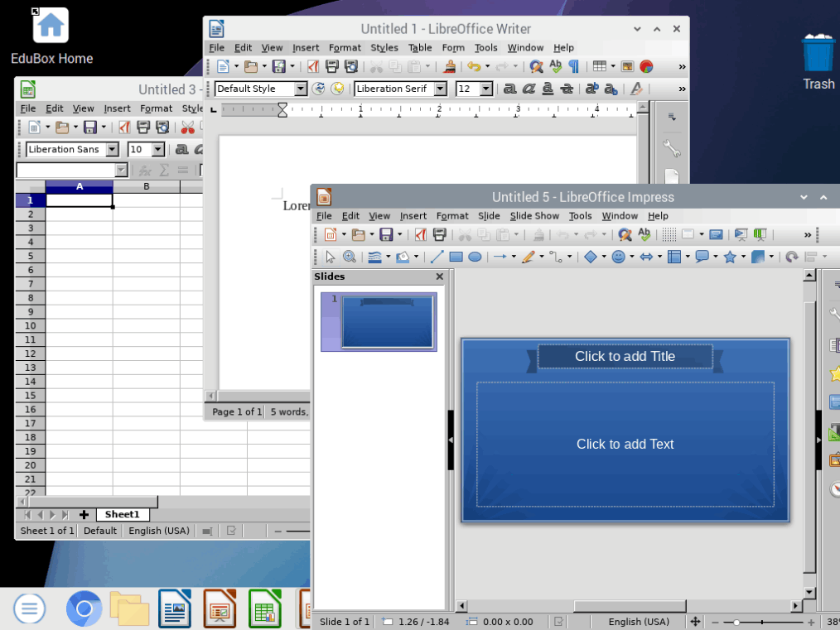
Task: Click the Impress zoom slider
Action: pos(736,622)
